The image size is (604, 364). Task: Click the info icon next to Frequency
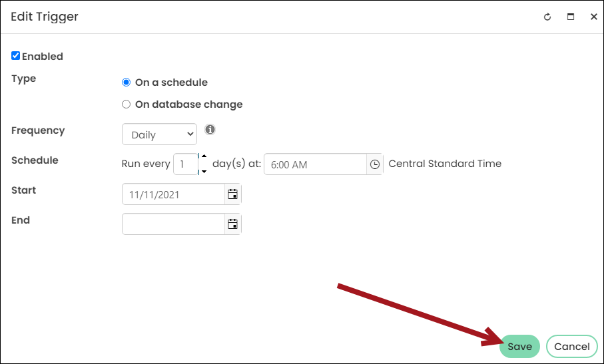210,130
